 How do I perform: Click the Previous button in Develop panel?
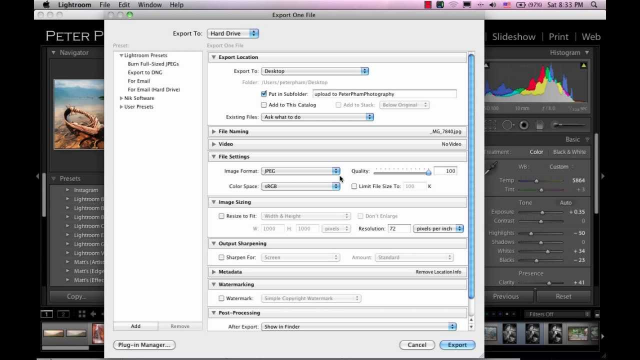506,297
